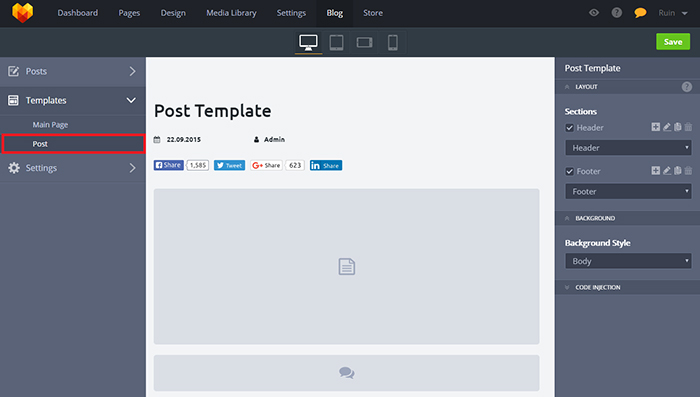Screen dimensions: 700x397
Task: Click the Google+ Share button
Action: coord(266,165)
